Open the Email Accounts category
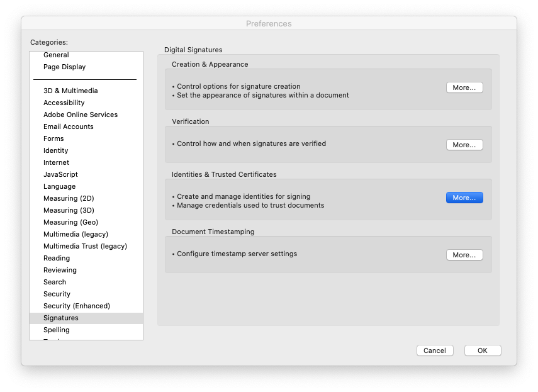The height and width of the screenshot is (392, 538). click(x=68, y=126)
